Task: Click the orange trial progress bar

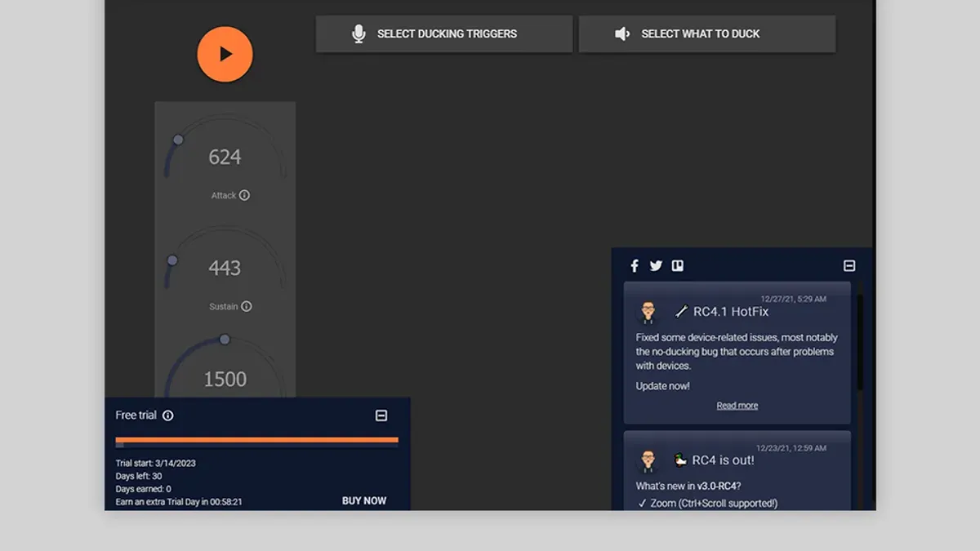Action: pyautogui.click(x=257, y=440)
